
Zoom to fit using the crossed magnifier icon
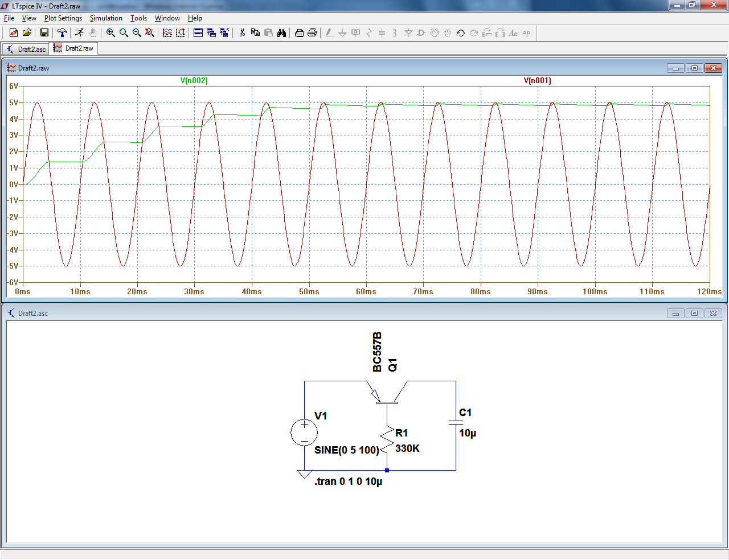click(150, 33)
